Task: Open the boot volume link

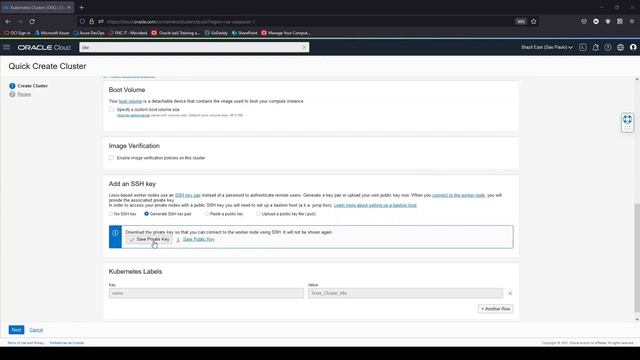Action: pyautogui.click(x=130, y=101)
